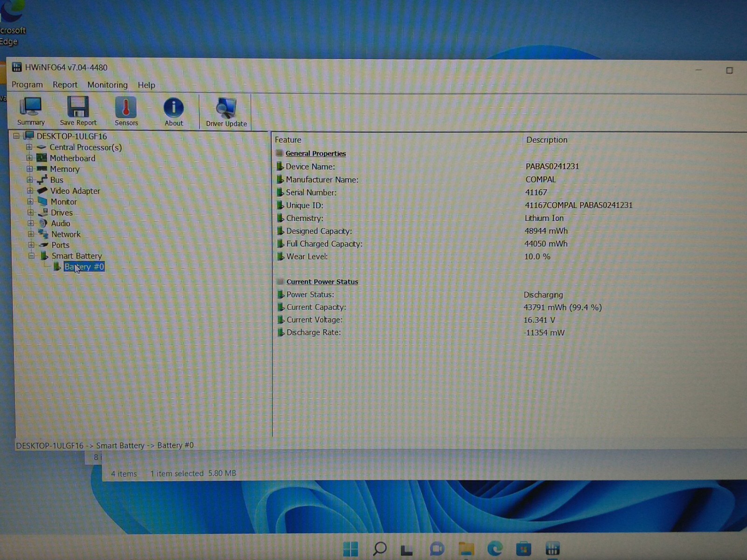Click the 48944 mWh value
The image size is (747, 560).
[x=546, y=231]
